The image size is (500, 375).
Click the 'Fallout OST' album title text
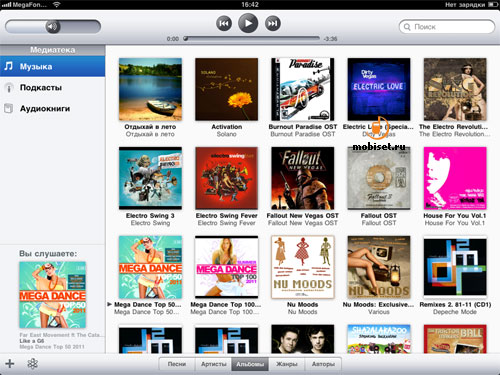tap(379, 216)
